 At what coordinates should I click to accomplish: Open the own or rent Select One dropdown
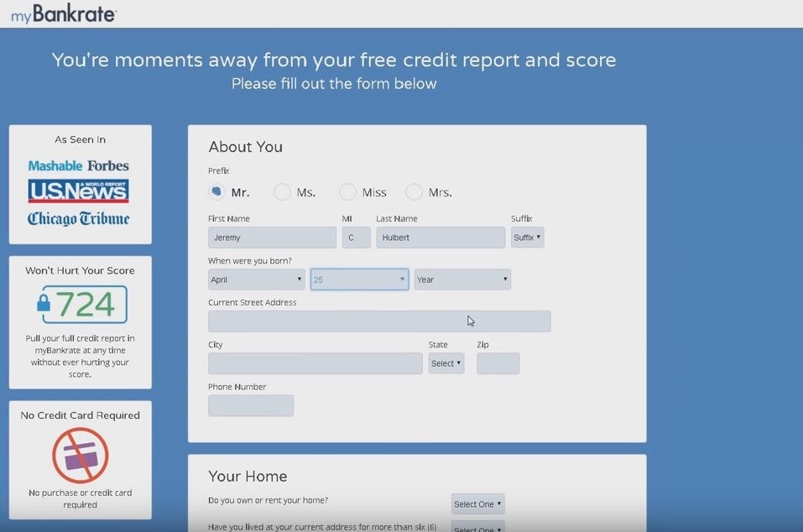click(477, 503)
